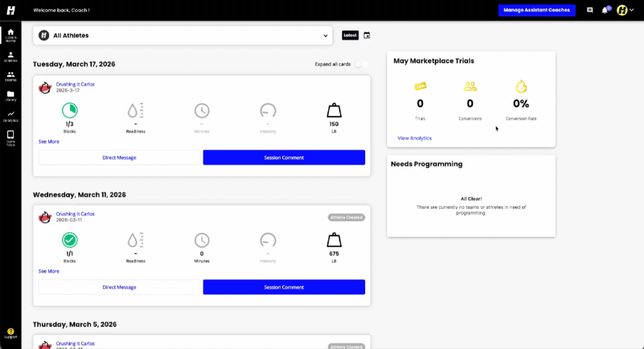
Task: Open the messages chat icon
Action: click(590, 10)
